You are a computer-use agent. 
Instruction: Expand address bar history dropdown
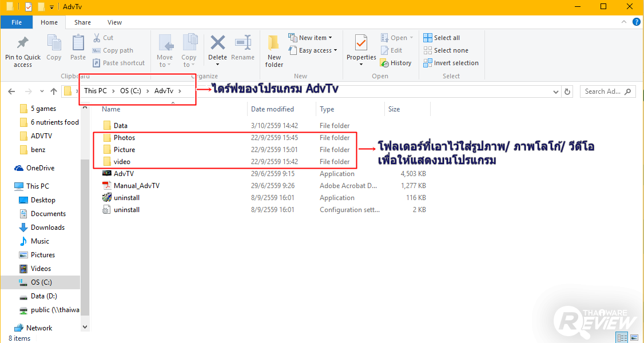pos(556,92)
